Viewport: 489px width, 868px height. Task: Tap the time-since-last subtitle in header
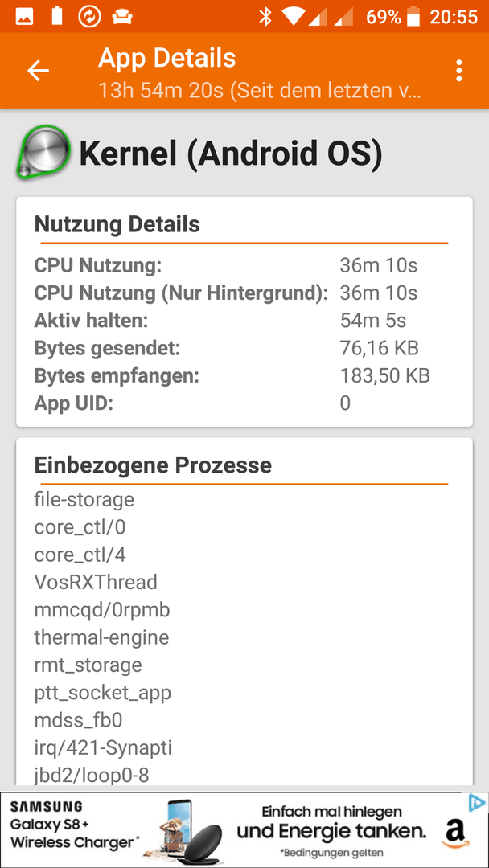259,90
